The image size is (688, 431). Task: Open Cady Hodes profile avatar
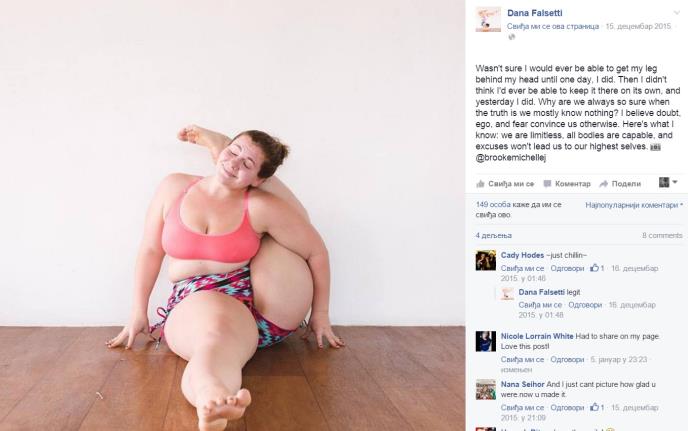pos(486,261)
